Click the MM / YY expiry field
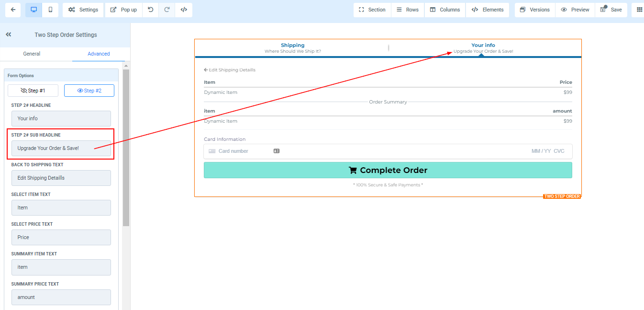644x310 pixels. (x=541, y=151)
